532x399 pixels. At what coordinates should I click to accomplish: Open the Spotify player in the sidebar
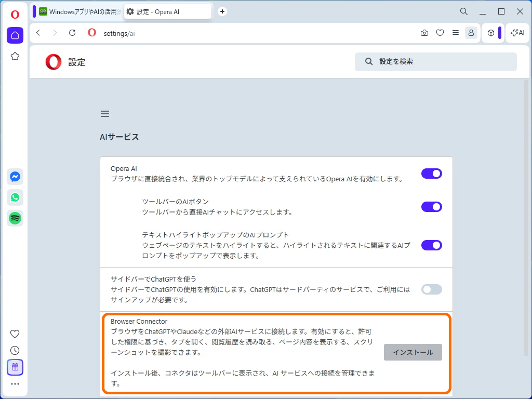[x=15, y=218]
